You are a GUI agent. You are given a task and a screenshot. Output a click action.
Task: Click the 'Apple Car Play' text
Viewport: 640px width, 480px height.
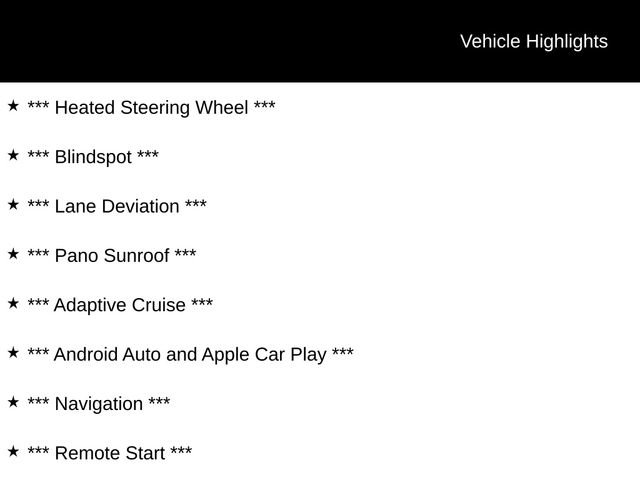264,354
